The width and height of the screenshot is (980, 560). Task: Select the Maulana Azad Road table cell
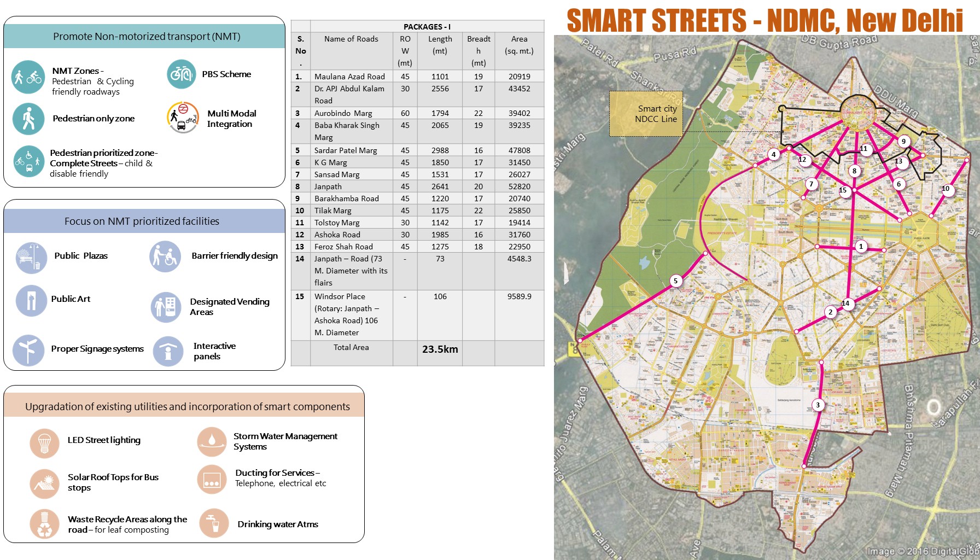point(352,76)
